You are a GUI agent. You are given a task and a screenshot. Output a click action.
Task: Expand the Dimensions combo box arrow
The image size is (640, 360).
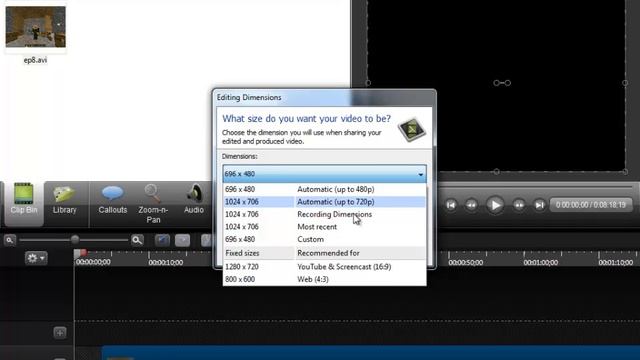point(420,174)
